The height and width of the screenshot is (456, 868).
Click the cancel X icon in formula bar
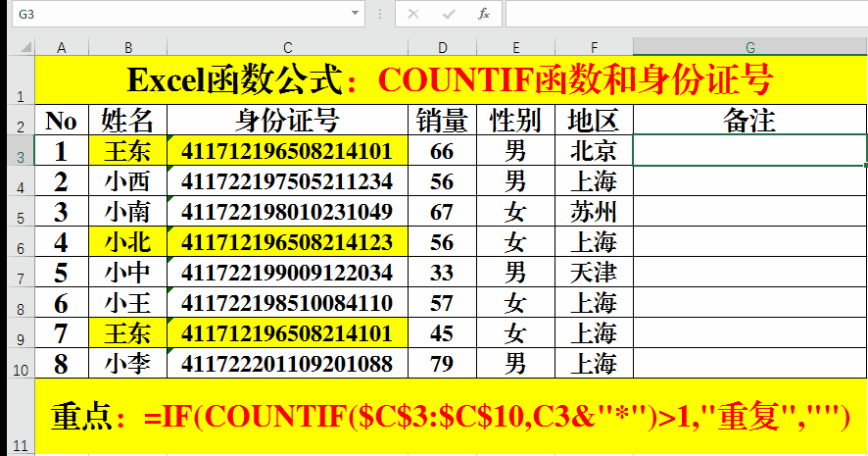coord(413,14)
